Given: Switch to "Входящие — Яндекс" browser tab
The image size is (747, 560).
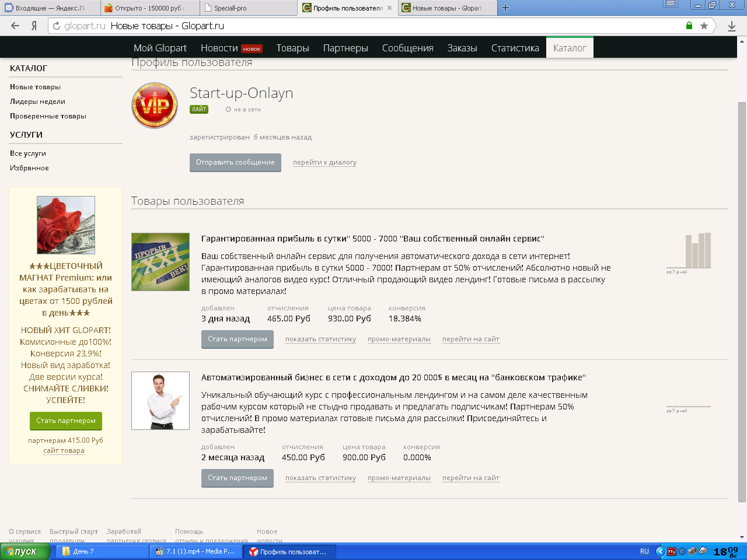Looking at the screenshot, I should pos(50,8).
